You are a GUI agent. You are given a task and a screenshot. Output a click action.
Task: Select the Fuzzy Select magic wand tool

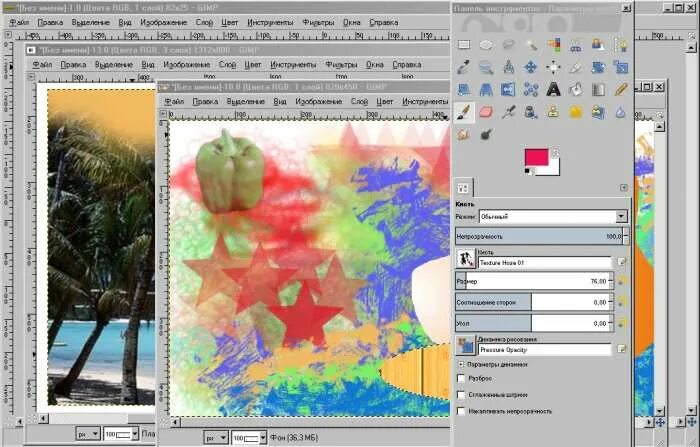point(531,45)
